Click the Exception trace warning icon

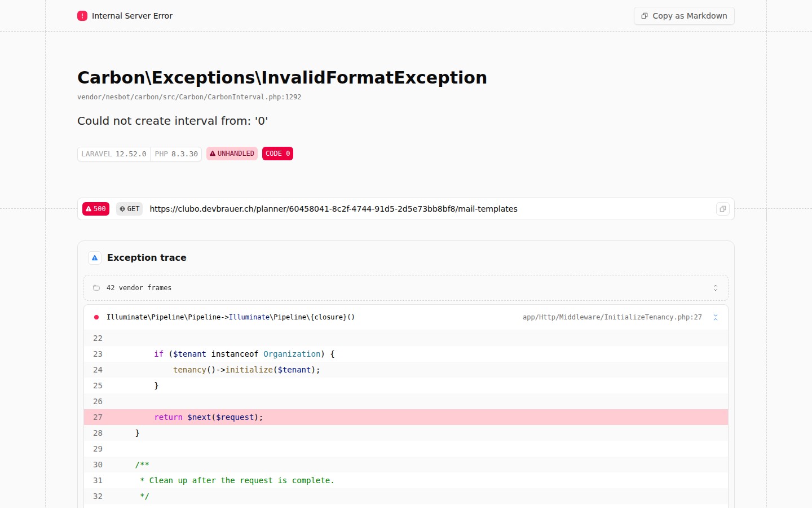[95, 258]
